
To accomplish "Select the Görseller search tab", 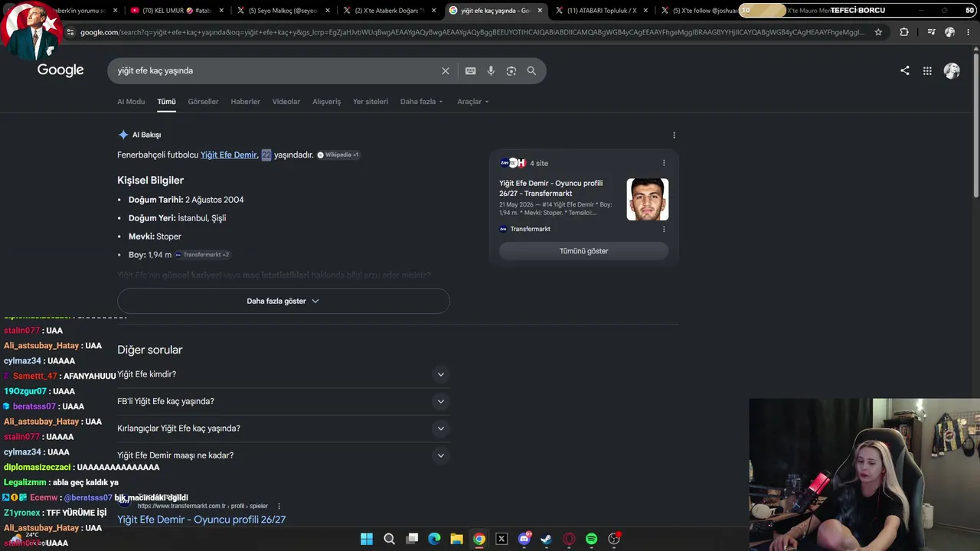I will click(x=203, y=102).
